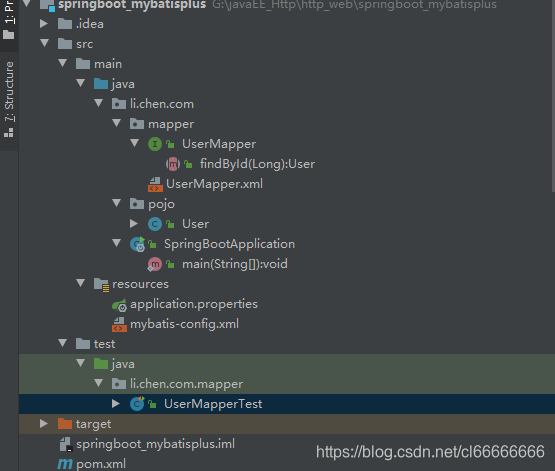Click the pojo package icon

137,204
